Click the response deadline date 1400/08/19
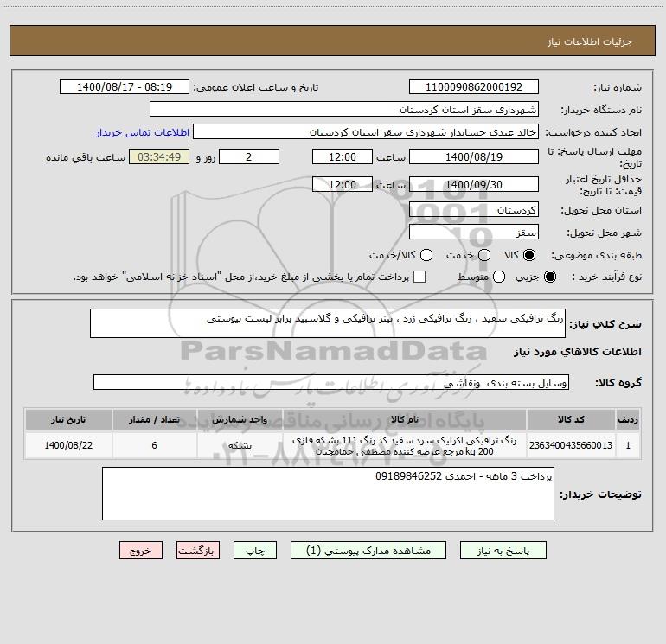 (474, 156)
